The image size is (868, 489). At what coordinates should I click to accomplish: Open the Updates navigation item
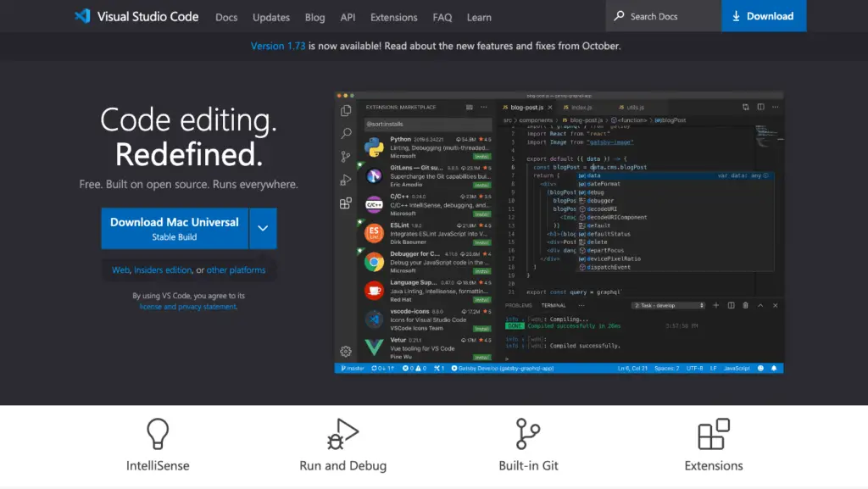[x=271, y=17]
